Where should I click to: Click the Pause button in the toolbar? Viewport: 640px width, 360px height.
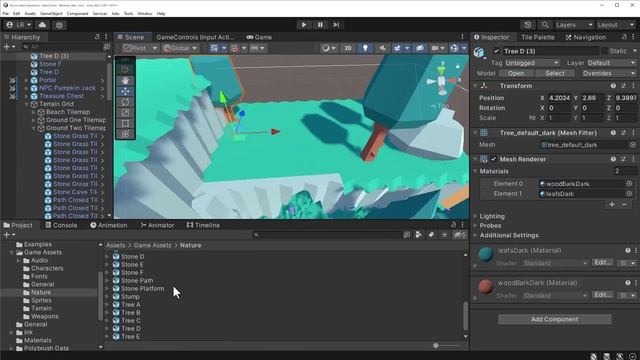coord(320,25)
